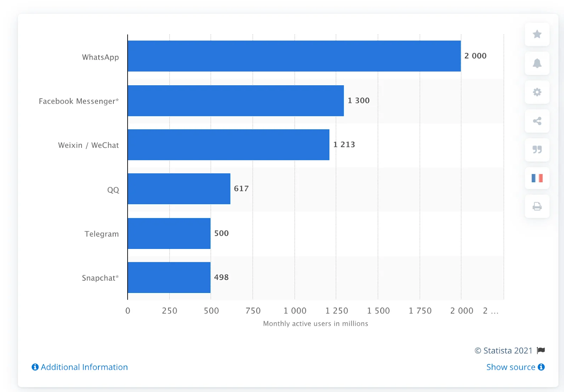Print the chart
The image size is (564, 392).
(537, 206)
